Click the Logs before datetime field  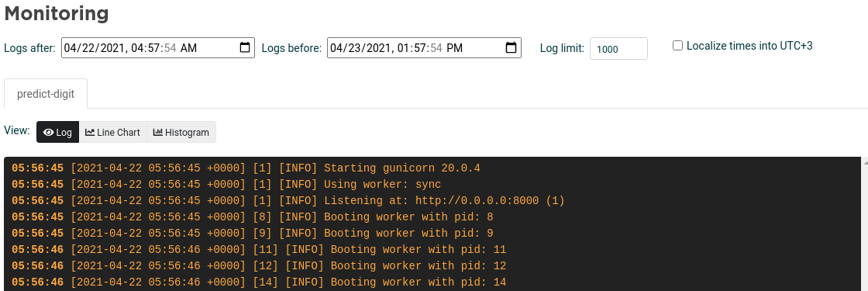pos(424,47)
